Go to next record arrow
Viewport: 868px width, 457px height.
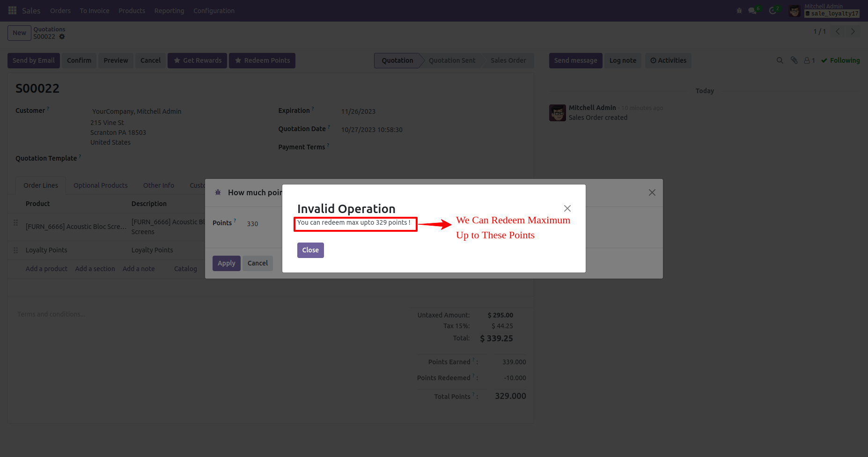(x=853, y=31)
